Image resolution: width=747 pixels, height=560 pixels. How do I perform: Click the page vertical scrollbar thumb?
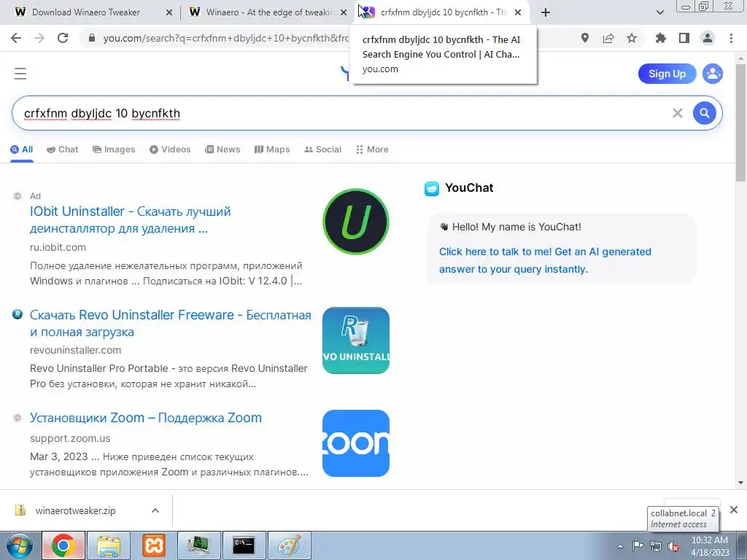point(740,122)
